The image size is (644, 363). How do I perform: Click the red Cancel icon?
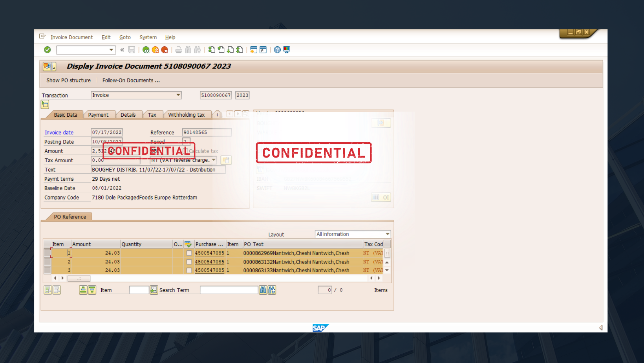165,50
